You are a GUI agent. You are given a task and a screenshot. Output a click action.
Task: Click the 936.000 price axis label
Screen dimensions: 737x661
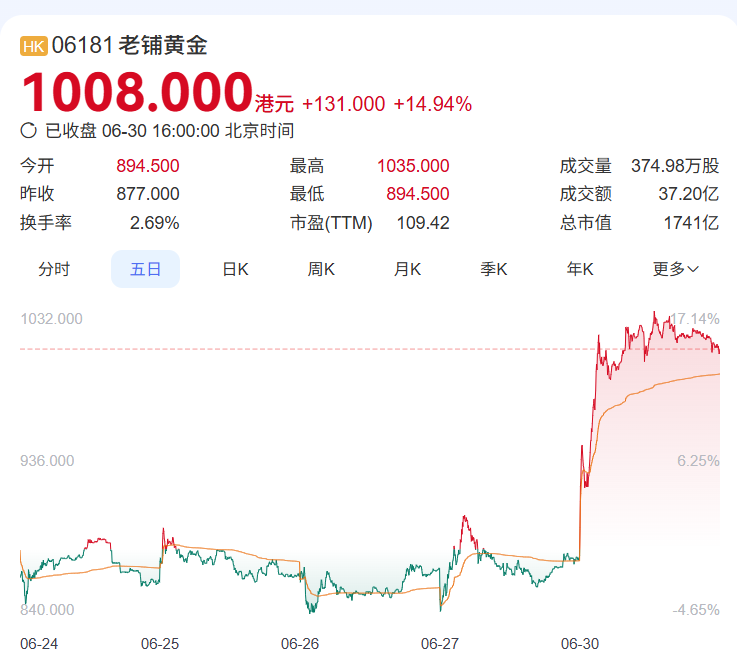pyautogui.click(x=47, y=461)
